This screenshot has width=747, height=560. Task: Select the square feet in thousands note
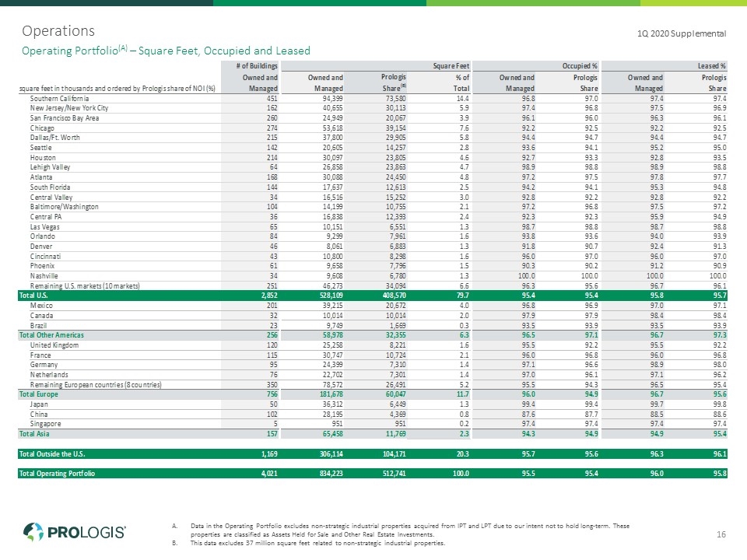[117, 89]
